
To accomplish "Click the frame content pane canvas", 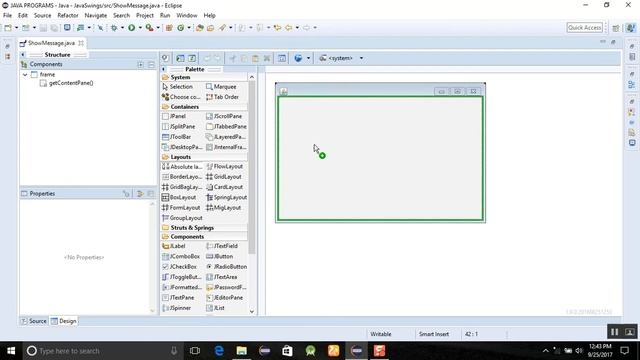I will click(x=380, y=158).
